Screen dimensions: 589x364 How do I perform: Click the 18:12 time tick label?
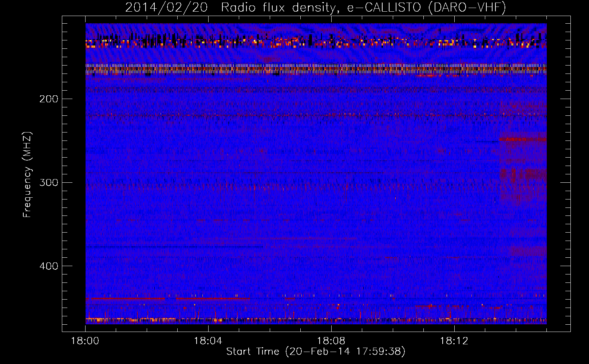tap(454, 341)
